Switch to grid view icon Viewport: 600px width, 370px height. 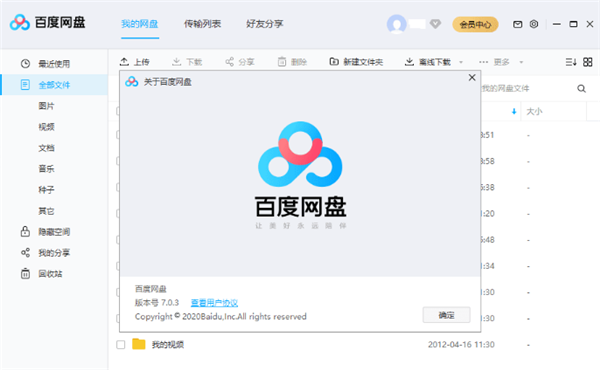point(588,62)
